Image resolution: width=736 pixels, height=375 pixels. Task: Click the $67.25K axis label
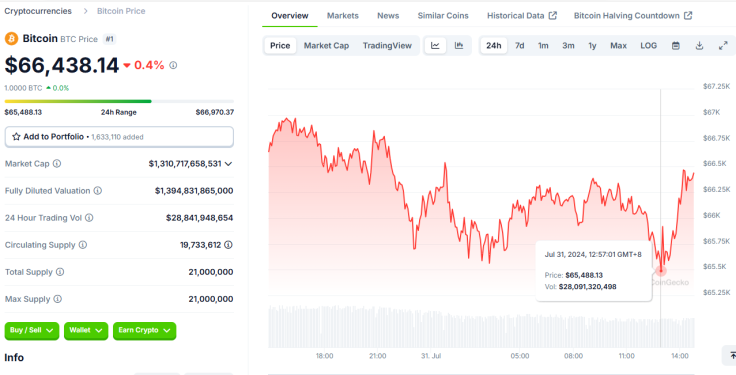click(716, 86)
